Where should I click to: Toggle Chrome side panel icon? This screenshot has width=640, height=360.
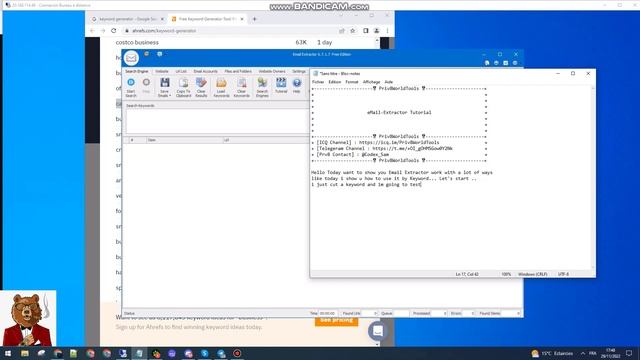366,31
